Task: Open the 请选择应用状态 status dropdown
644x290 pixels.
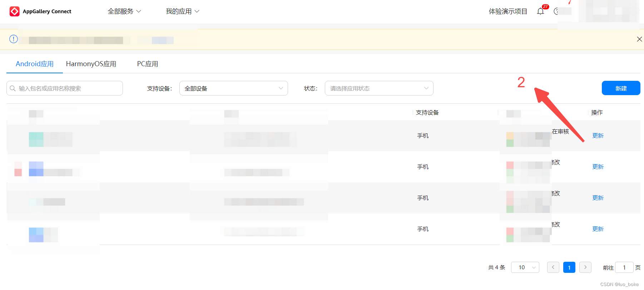Action: point(379,88)
